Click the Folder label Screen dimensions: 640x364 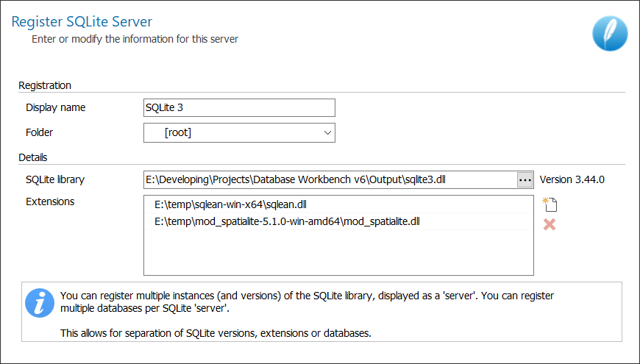point(40,133)
